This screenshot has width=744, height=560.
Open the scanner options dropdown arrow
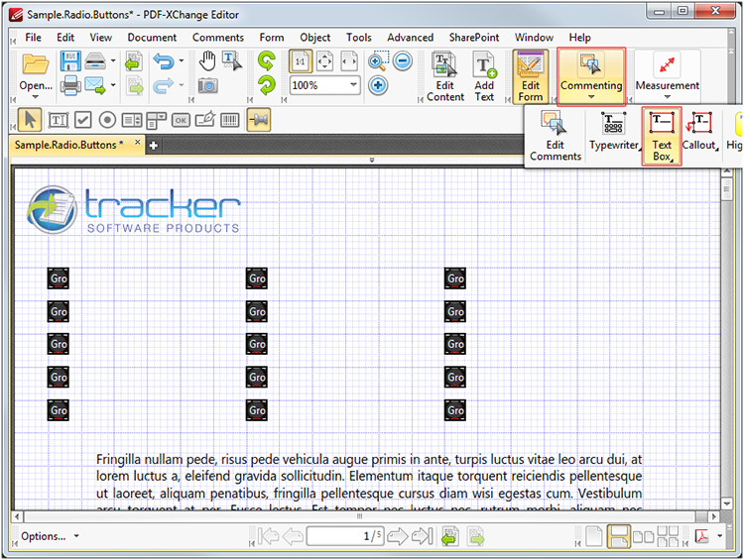click(x=113, y=60)
